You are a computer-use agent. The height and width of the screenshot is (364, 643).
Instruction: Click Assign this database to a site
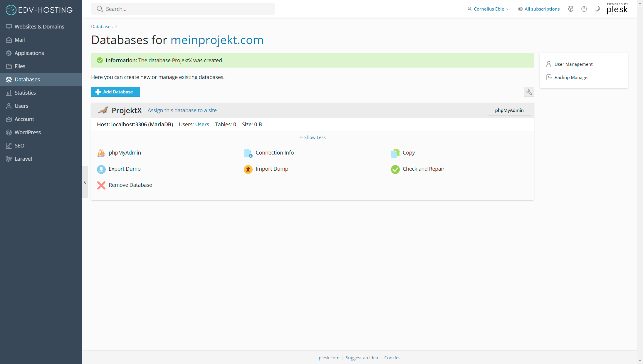coord(182,110)
